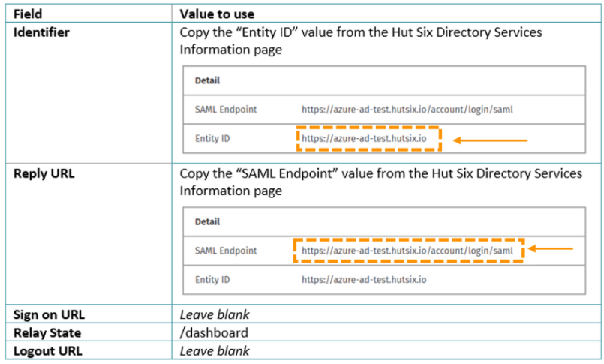The width and height of the screenshot is (604, 364).
Task: Click the highlighted SAML endpoint URL in the Reply URL row
Action: click(x=407, y=251)
